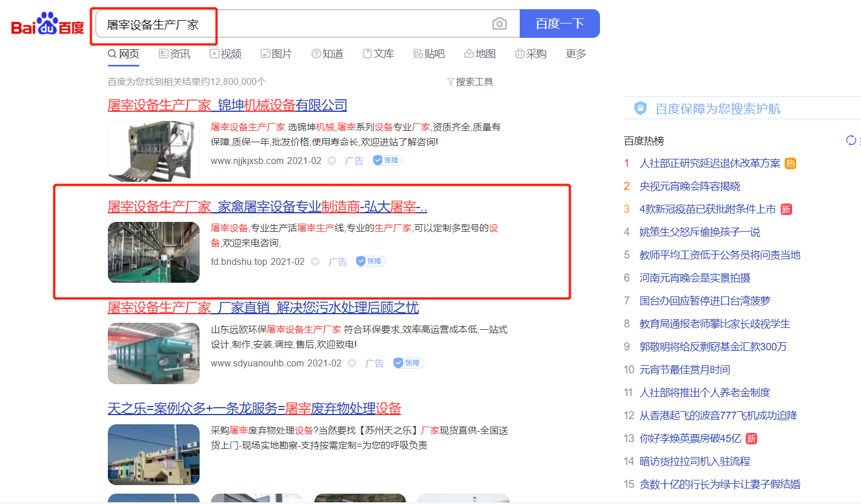Open 河南元宵晚会是实景拍摄 topic
This screenshot has height=504, width=861.
[695, 278]
